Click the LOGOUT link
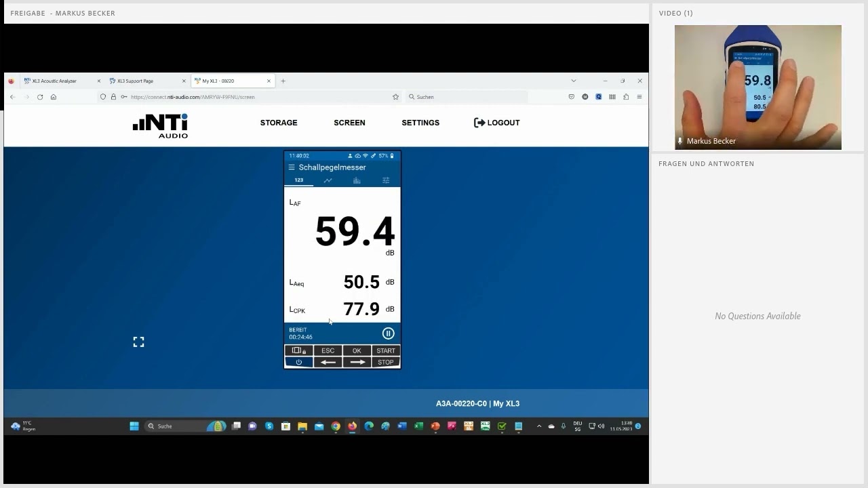The height and width of the screenshot is (488, 868). point(497,123)
